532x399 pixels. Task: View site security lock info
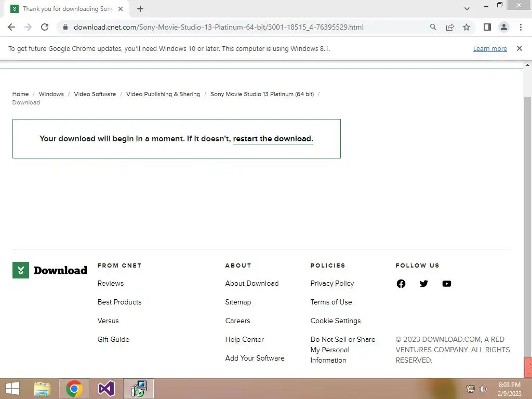tap(65, 27)
